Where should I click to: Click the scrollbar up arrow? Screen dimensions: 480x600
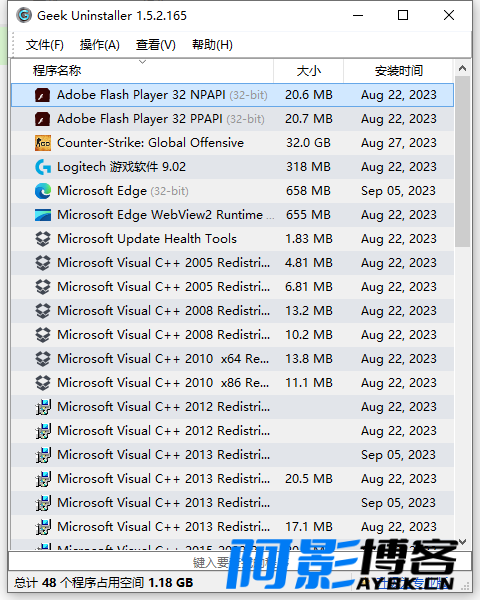click(462, 68)
